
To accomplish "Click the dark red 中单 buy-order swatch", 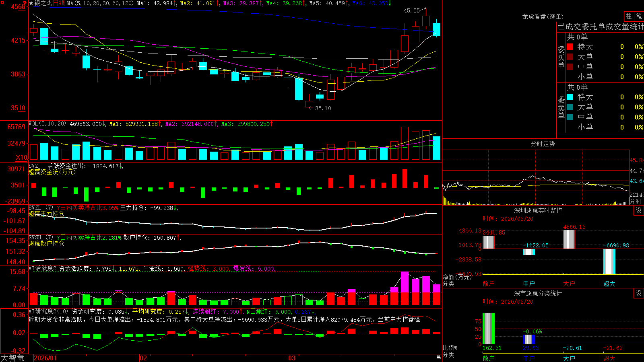I will point(570,67).
